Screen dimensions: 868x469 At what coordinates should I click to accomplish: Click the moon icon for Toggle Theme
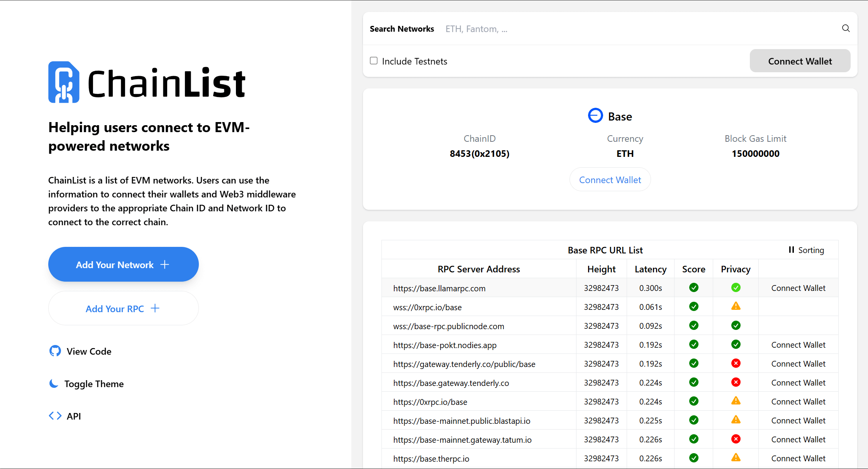click(54, 383)
